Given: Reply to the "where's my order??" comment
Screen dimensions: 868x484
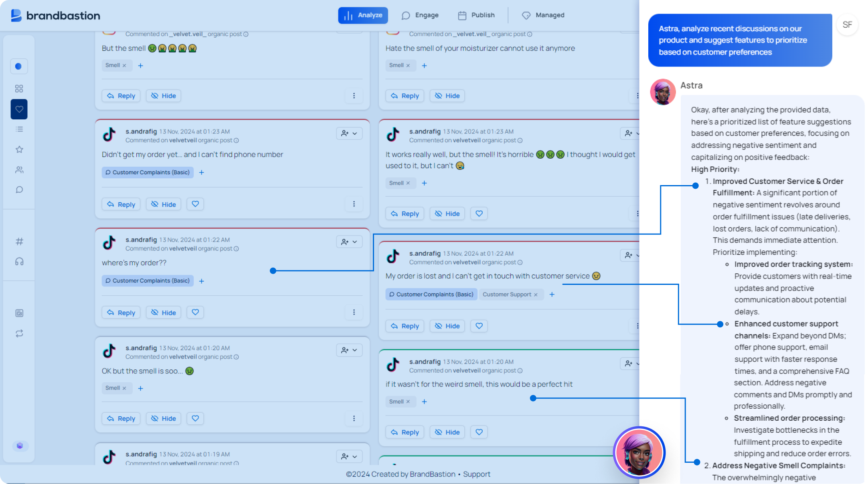Looking at the screenshot, I should pyautogui.click(x=121, y=312).
